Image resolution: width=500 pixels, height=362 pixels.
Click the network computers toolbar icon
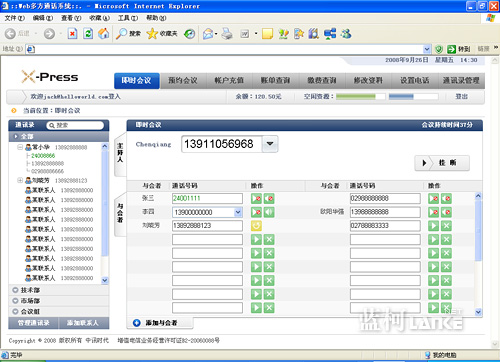[x=330, y=33]
